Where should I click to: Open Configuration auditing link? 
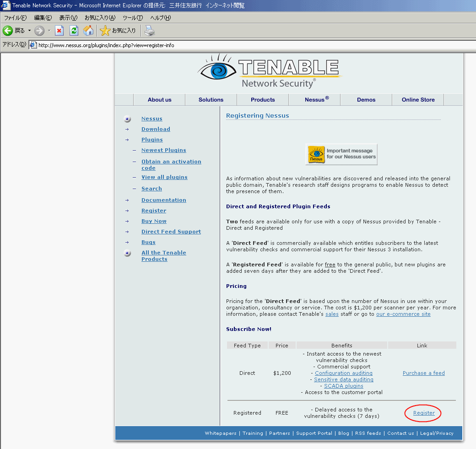tap(344, 373)
